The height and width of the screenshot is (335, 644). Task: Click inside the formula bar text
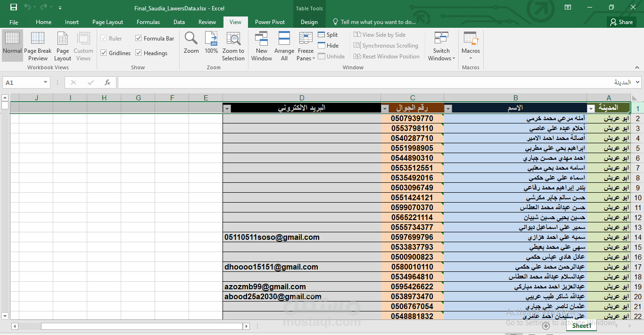coord(376,82)
